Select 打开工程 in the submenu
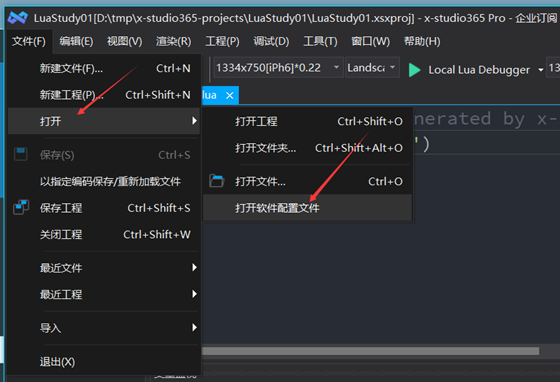Image resolution: width=560 pixels, height=382 pixels. [308, 121]
